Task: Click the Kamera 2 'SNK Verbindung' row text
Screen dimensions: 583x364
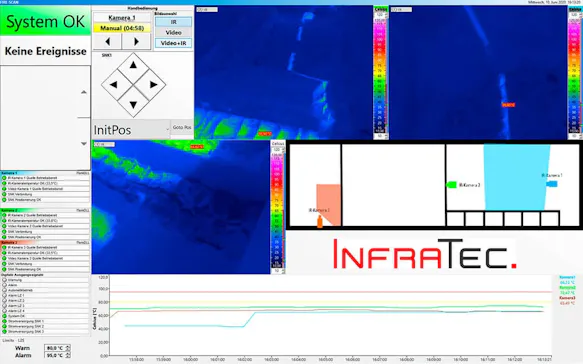Action: [x=20, y=232]
